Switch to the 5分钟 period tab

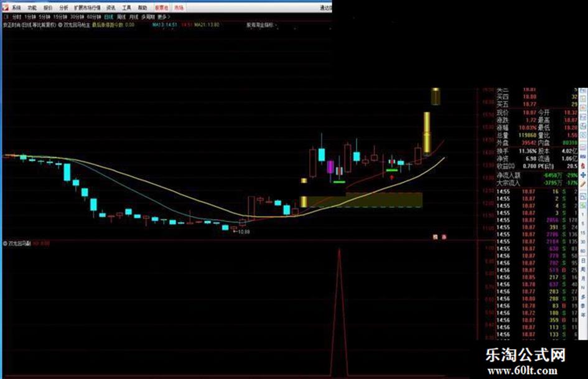pyautogui.click(x=44, y=17)
